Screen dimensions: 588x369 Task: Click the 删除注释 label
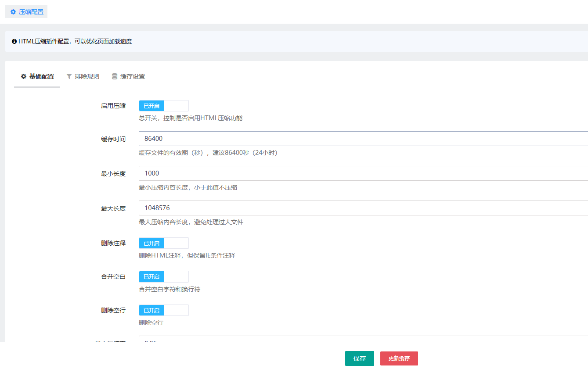pos(113,243)
